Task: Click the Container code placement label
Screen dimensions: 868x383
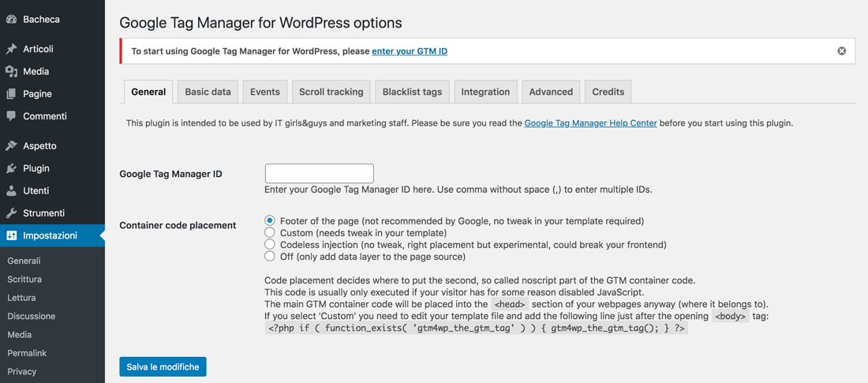Action: (x=178, y=226)
